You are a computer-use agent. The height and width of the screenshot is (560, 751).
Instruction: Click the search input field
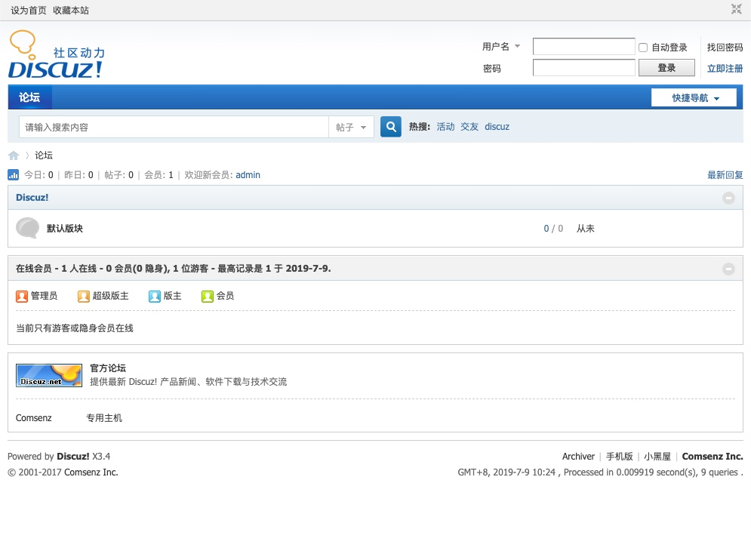click(174, 127)
